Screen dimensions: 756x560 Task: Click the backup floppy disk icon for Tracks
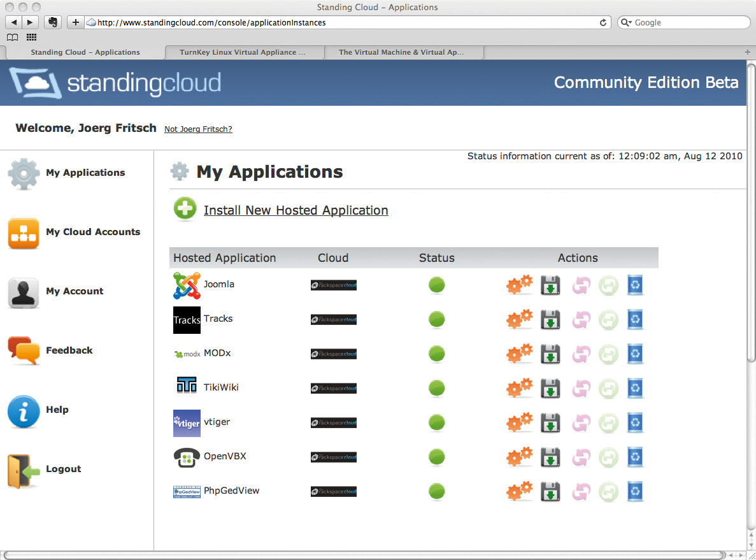pyautogui.click(x=550, y=320)
